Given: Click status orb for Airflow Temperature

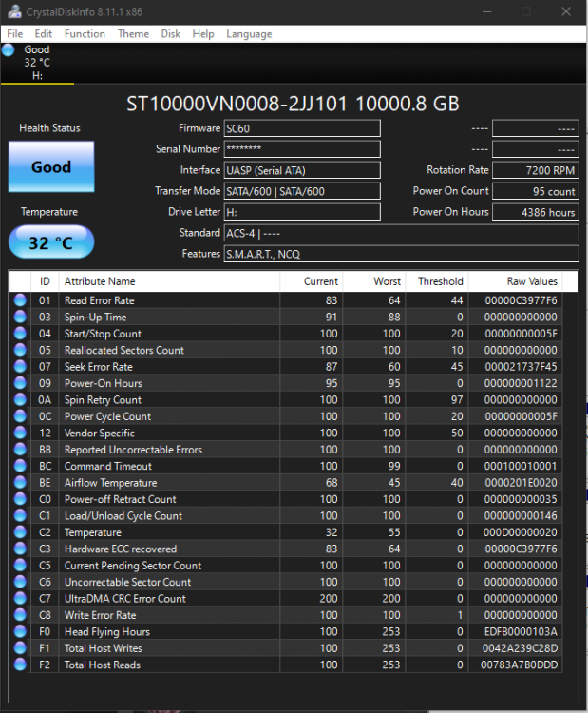Looking at the screenshot, I should (x=20, y=482).
